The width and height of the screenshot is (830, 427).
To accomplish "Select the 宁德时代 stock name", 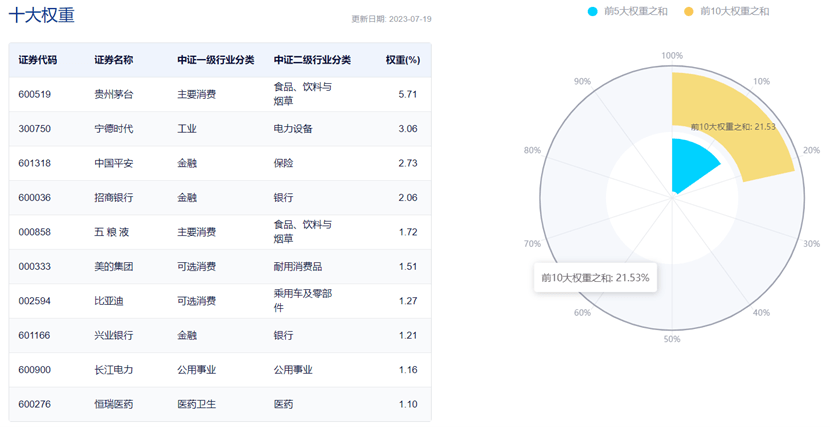I will [x=113, y=129].
